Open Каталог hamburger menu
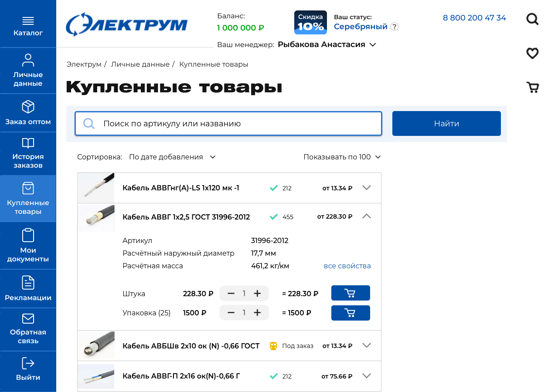Screen dimensions: 558x392 pos(28,26)
